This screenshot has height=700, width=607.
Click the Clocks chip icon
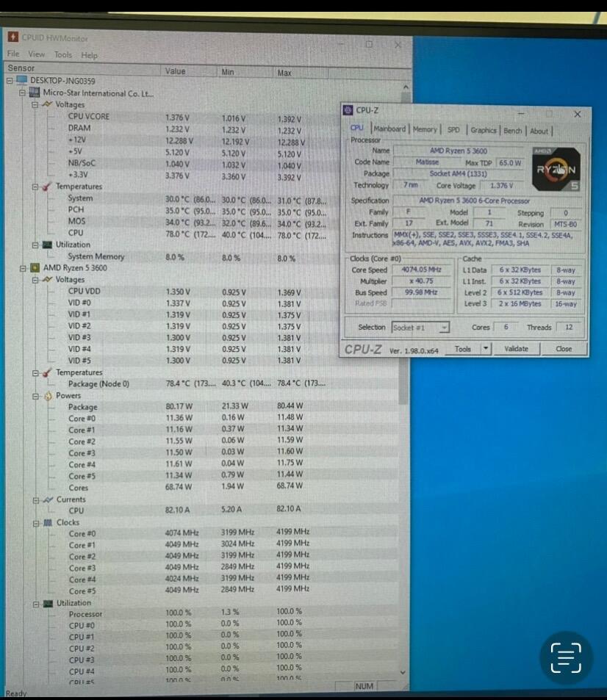click(48, 522)
